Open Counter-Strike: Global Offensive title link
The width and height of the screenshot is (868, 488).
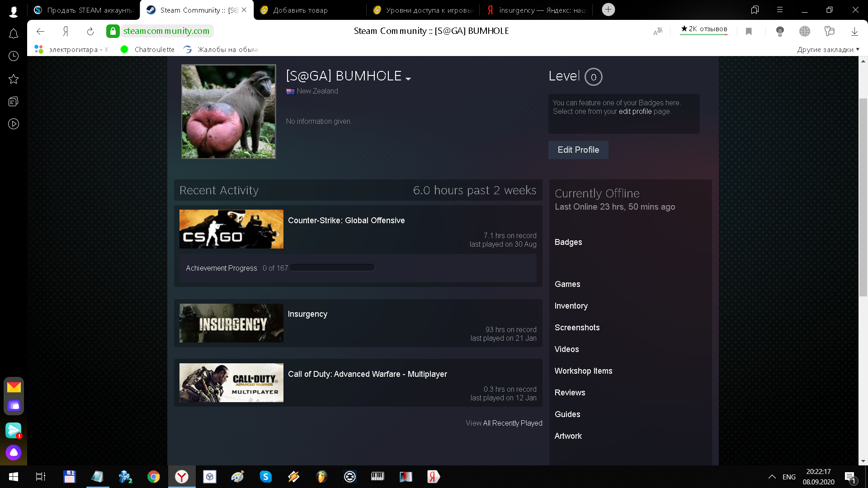click(x=346, y=221)
